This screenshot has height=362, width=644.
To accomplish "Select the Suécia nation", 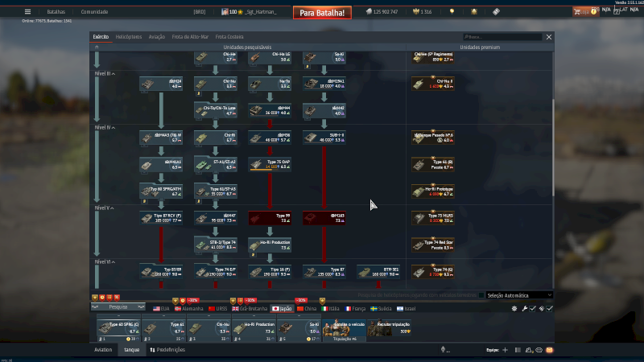I will [x=381, y=309].
